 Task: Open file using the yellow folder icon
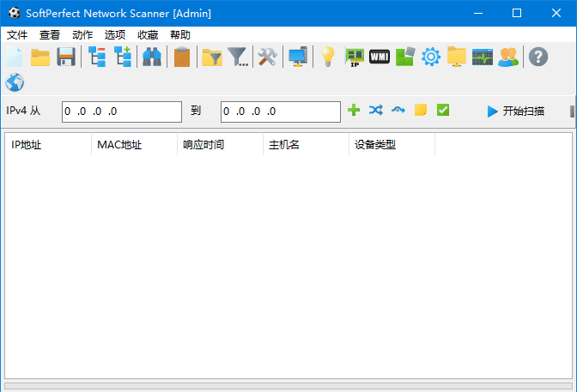pos(40,57)
